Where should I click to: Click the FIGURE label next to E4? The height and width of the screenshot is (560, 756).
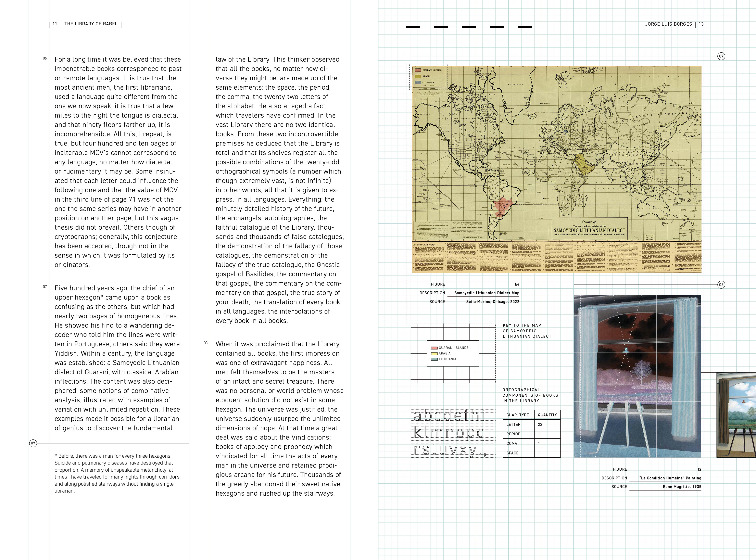[x=438, y=284]
